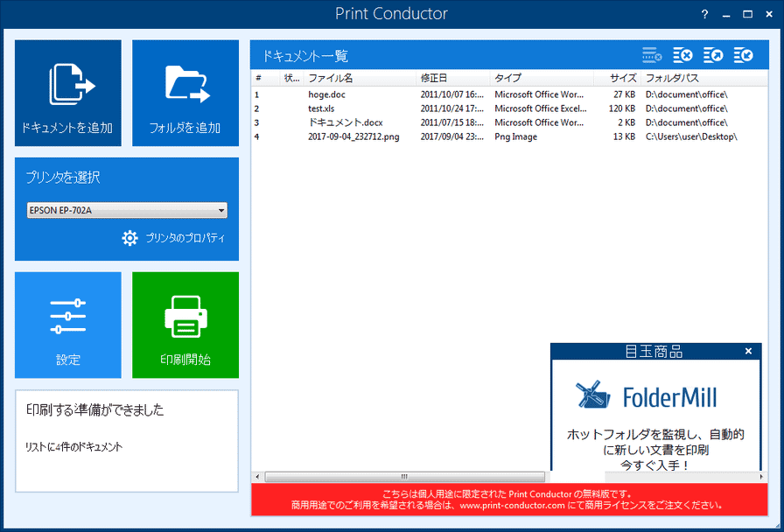This screenshot has height=532, width=784.
Task: Click the プリンタのプロパティ link
Action: click(x=185, y=238)
